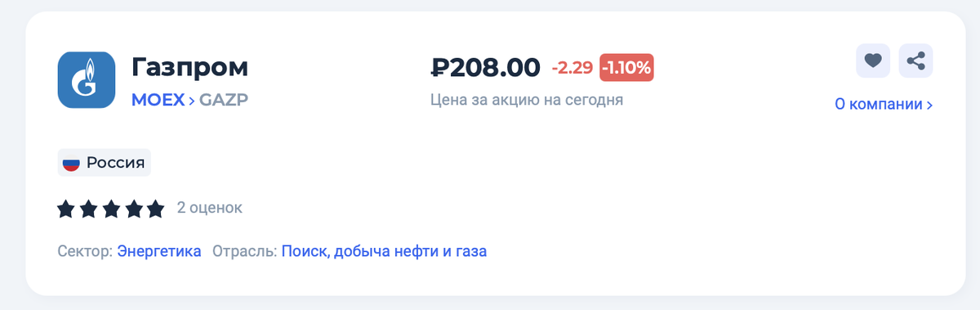Click the '2 оценок' ratings count
This screenshot has width=980, height=310.
[x=210, y=208]
